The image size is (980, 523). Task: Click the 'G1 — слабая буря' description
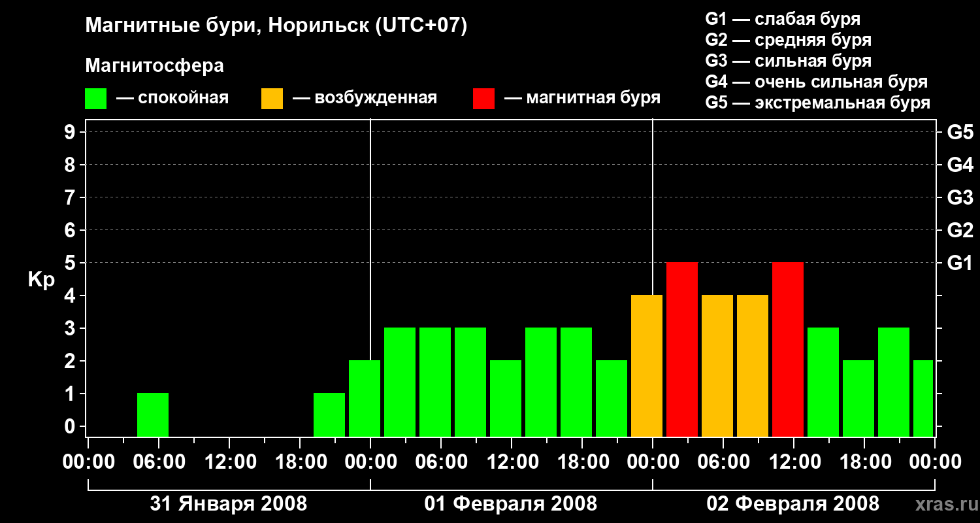coord(783,19)
